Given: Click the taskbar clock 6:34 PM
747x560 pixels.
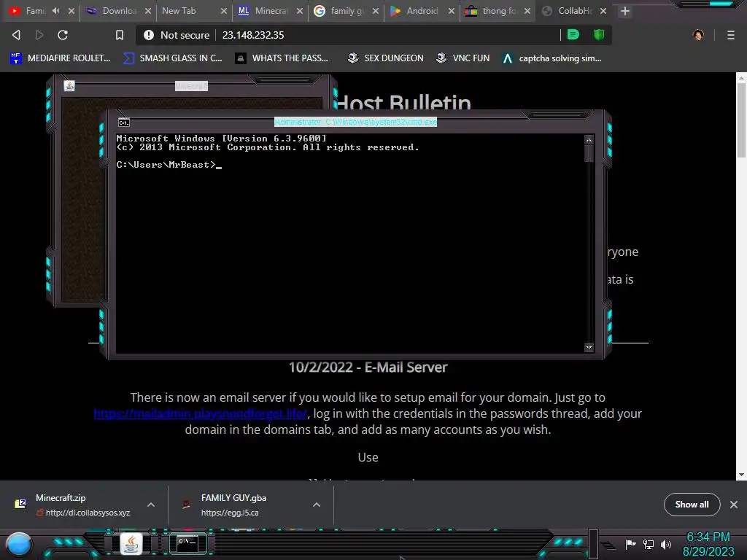Looking at the screenshot, I should tap(708, 537).
